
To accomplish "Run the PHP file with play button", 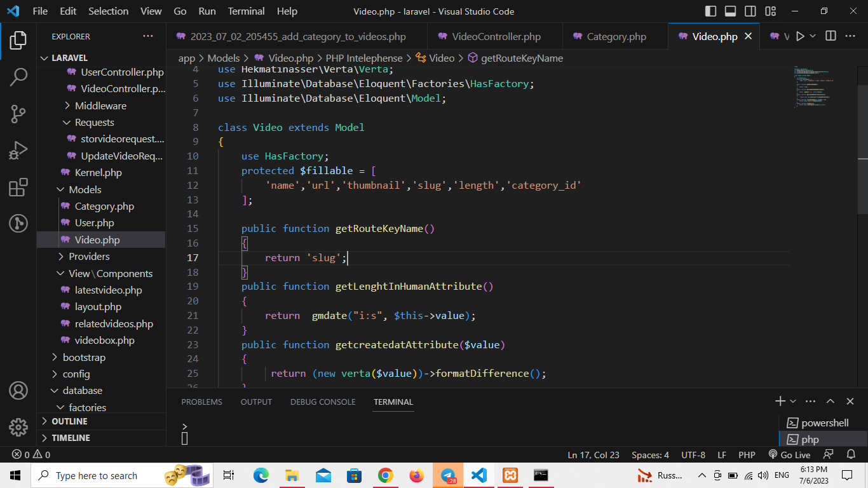I will point(800,36).
